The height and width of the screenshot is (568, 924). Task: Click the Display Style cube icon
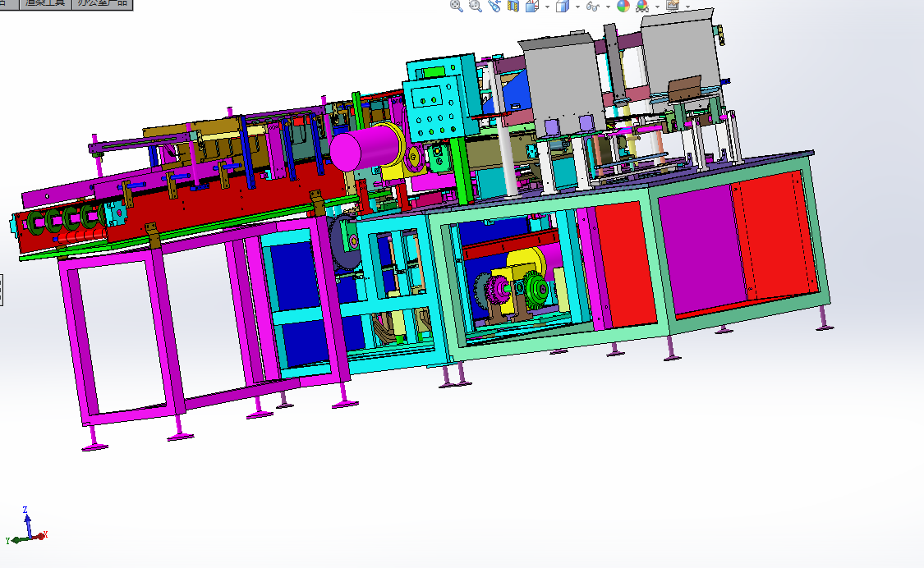pyautogui.click(x=563, y=6)
